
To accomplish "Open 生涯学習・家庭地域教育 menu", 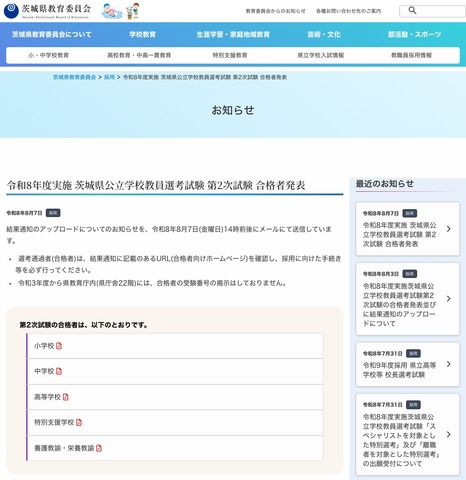I will pos(233,34).
